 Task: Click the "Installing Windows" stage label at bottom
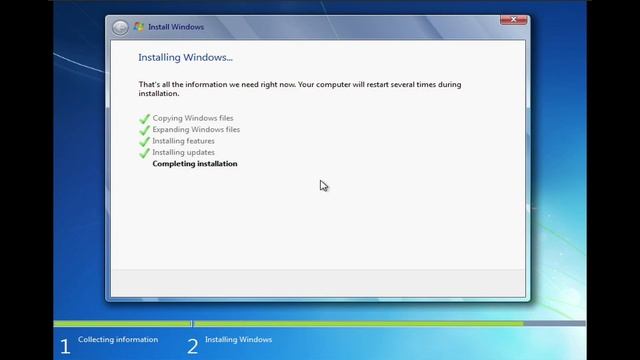pos(238,340)
